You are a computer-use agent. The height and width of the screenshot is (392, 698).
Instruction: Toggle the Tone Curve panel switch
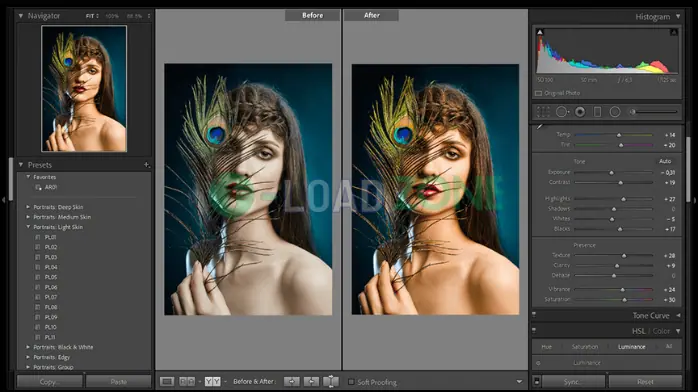coord(534,315)
